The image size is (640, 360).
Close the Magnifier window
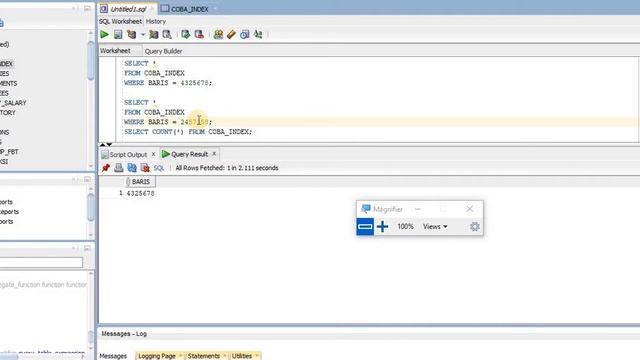click(x=469, y=209)
